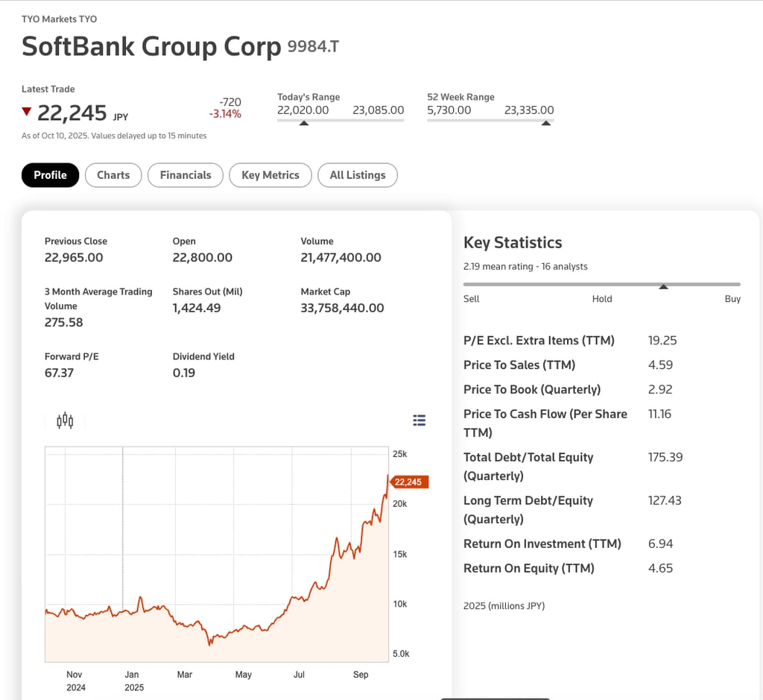
Task: Switch to the Profile tab
Action: [50, 175]
